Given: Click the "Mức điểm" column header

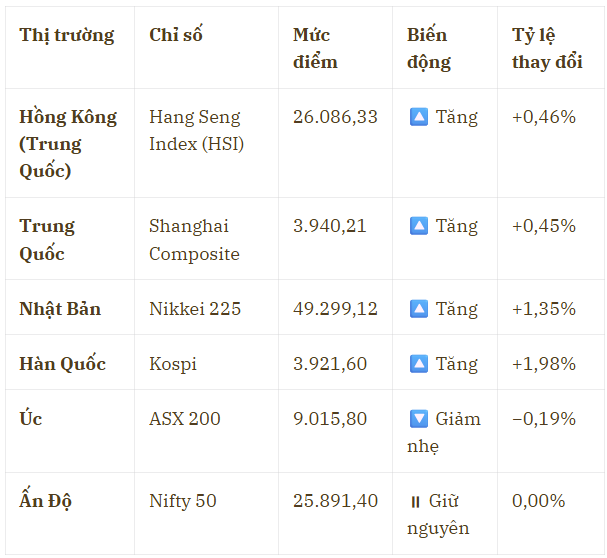Looking at the screenshot, I should [x=315, y=48].
